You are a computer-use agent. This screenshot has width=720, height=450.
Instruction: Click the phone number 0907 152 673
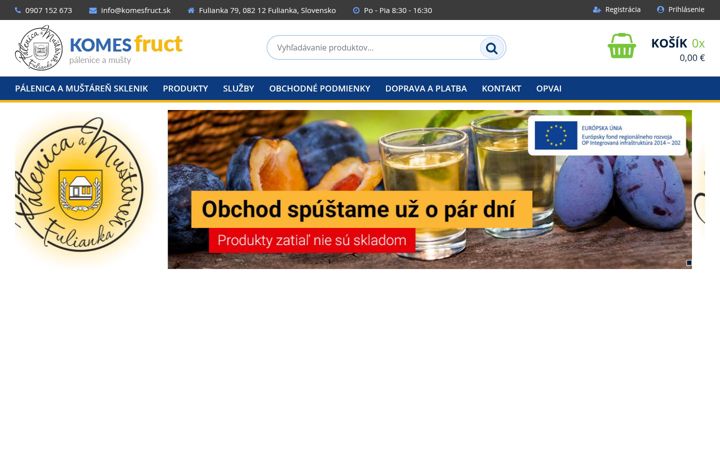coord(49,10)
